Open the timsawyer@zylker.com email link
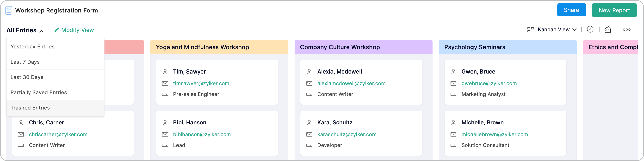 pyautogui.click(x=201, y=83)
